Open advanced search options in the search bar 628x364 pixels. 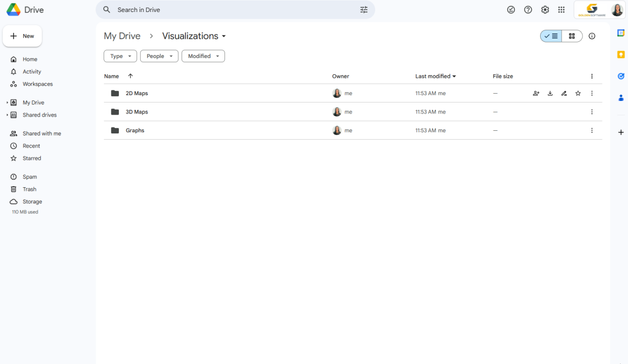pos(364,9)
